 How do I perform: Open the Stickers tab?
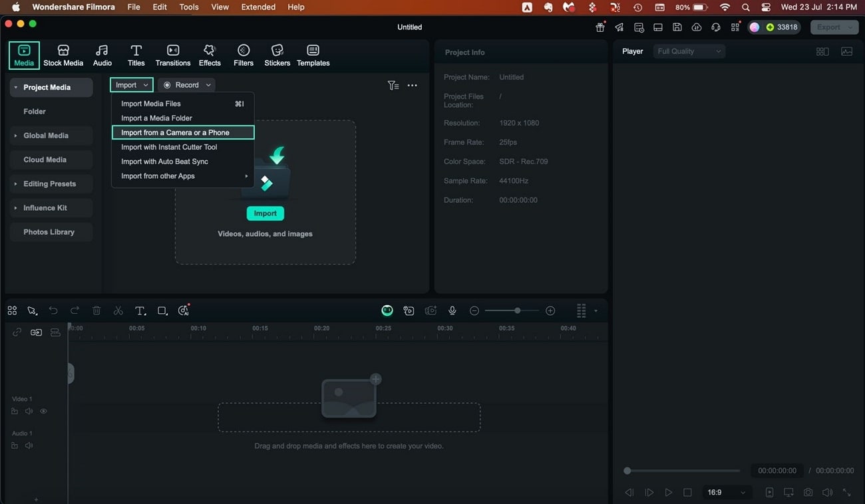pos(277,56)
